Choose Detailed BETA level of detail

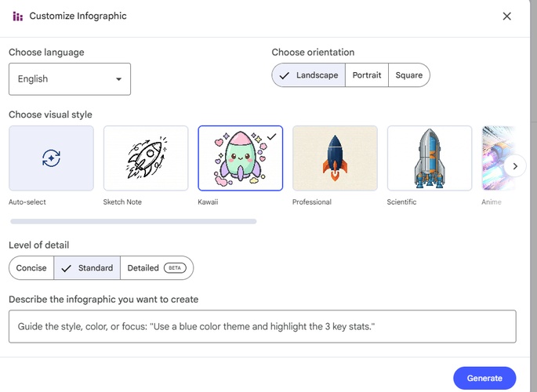click(156, 268)
